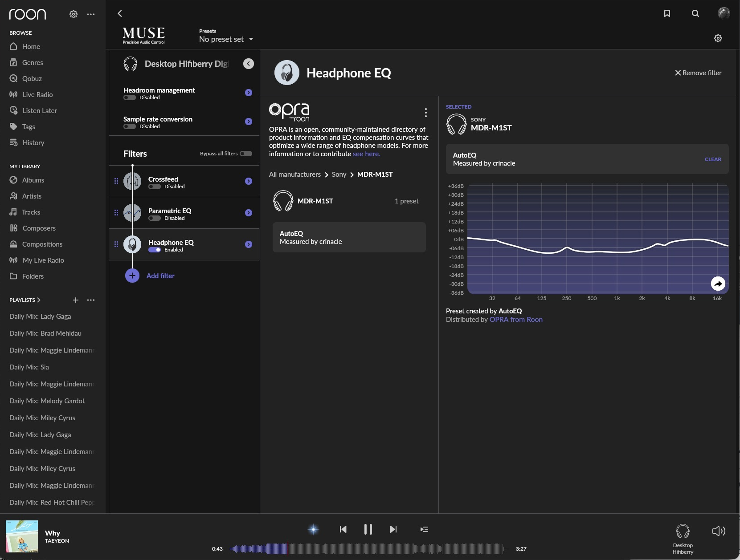
Task: Open the Presets dropdown
Action: pyautogui.click(x=226, y=39)
